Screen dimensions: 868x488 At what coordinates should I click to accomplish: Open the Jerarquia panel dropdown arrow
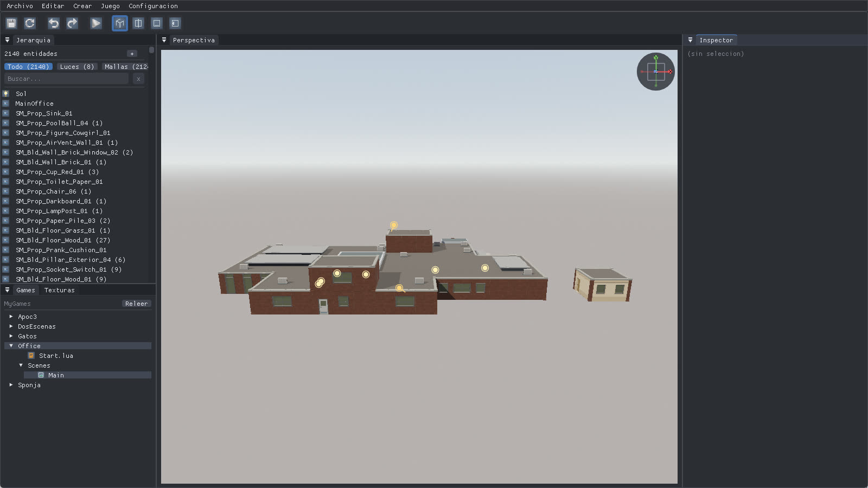7,40
